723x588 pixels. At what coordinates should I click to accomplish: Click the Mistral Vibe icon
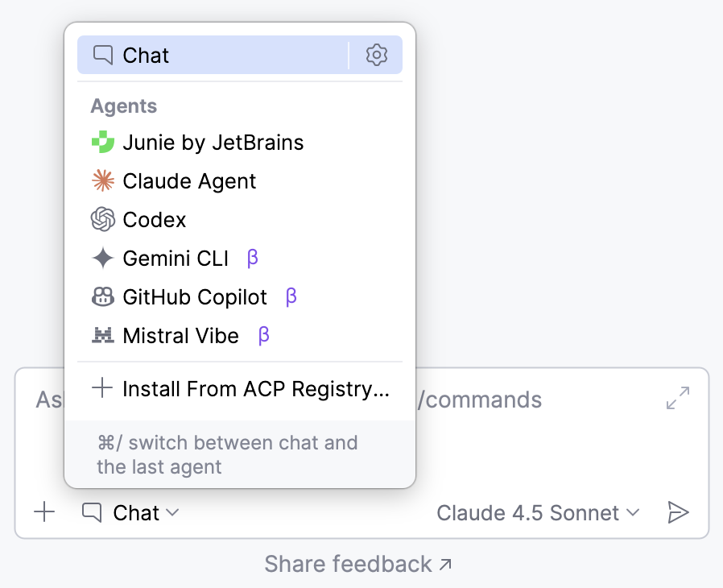[x=103, y=335]
